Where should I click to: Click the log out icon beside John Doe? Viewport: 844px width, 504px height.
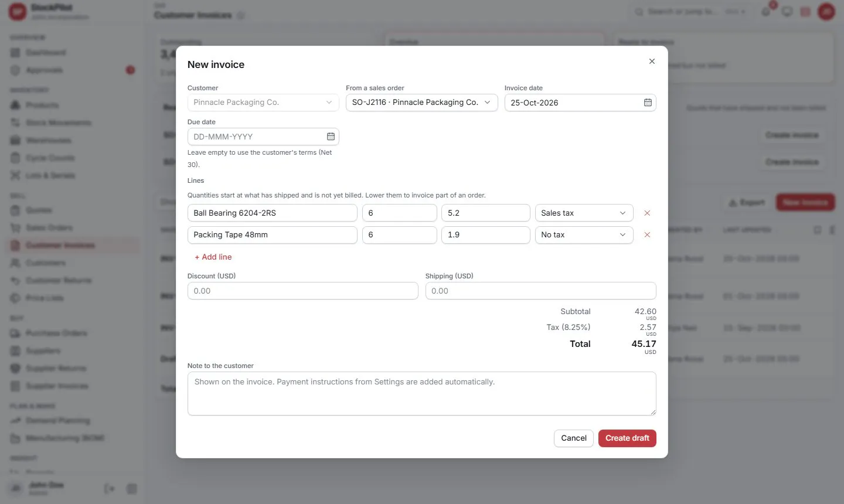pos(110,489)
